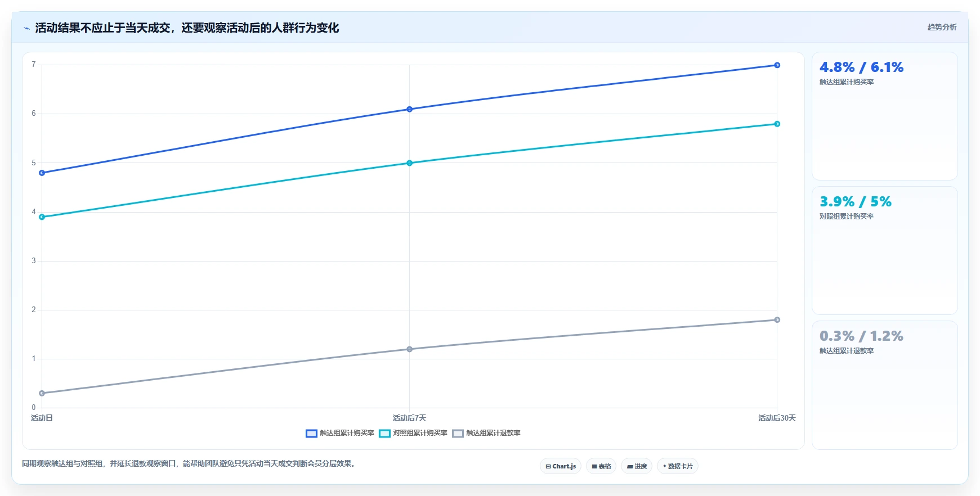Select cyan line point at 活动日
The image size is (980, 496).
point(42,217)
